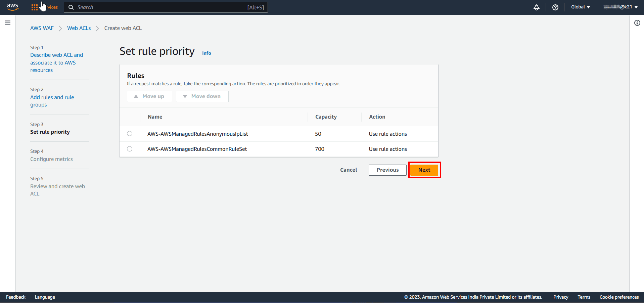Select the AWSManagedRulesCommonRuleSet radio button
Screen dimensions: 644x303
(x=130, y=149)
